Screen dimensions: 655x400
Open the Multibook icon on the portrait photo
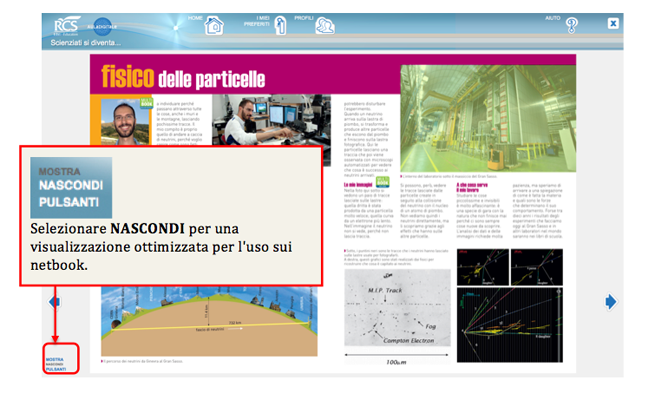146,103
